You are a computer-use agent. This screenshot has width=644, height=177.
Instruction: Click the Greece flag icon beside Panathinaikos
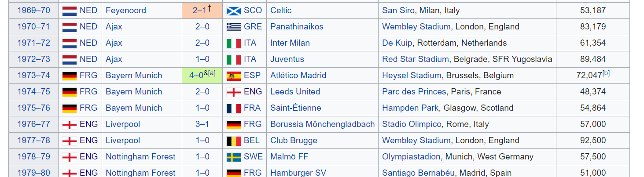coord(233,27)
